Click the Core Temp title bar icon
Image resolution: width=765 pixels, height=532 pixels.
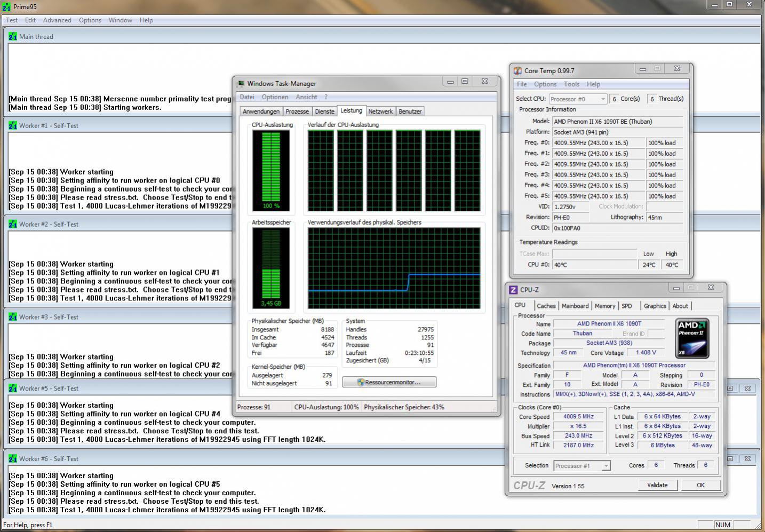click(517, 71)
